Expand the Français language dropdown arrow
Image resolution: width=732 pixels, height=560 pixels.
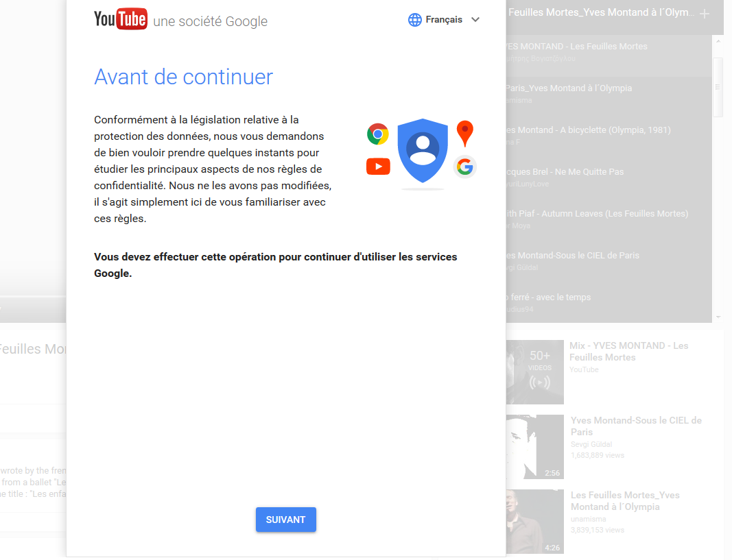click(475, 20)
